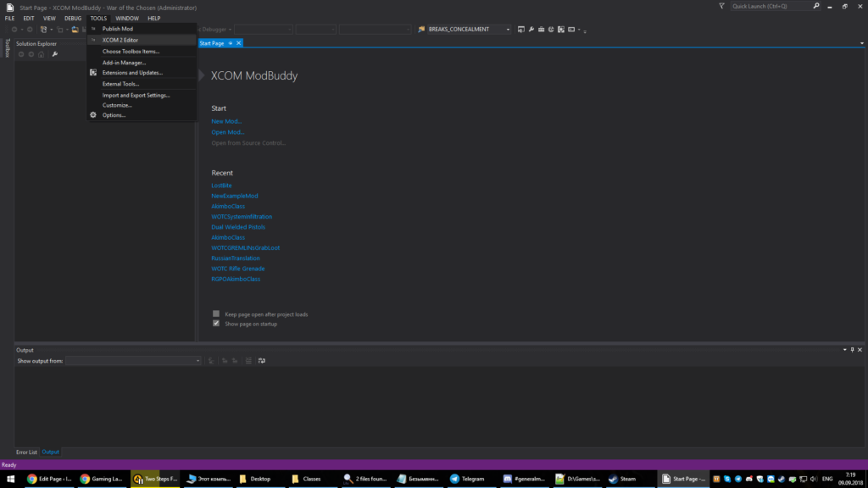Open Save All toolbar icon
Screen dimensions: 868x488
84,30
